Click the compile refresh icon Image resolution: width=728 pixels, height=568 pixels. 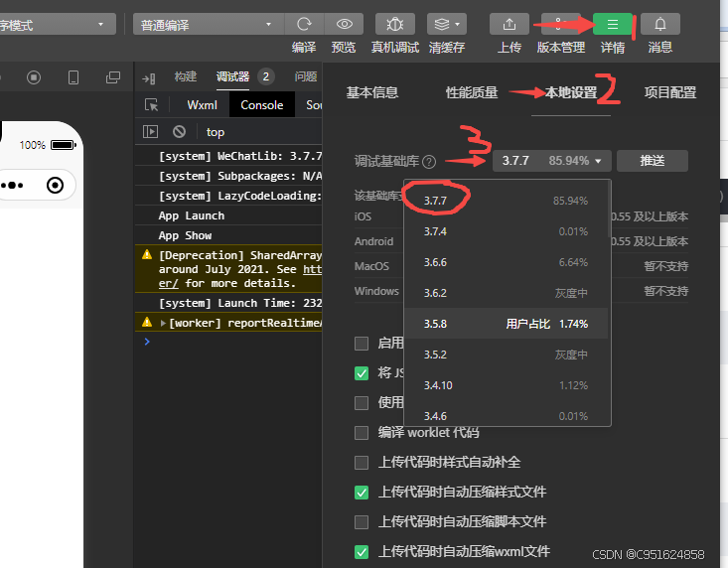[x=304, y=24]
